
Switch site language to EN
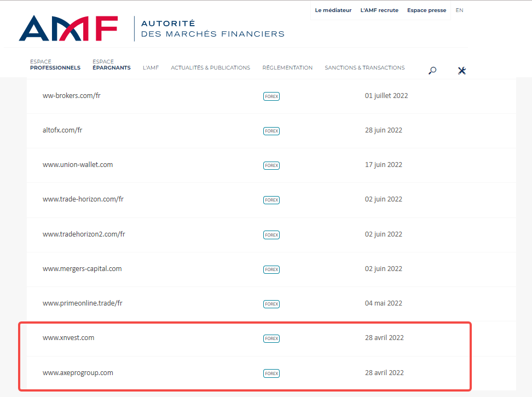tap(459, 10)
